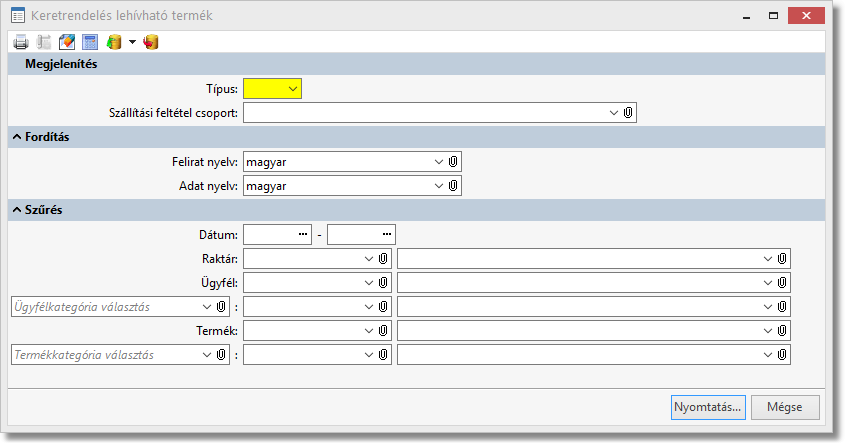This screenshot has width=845, height=445.
Task: Click the printer icon in the toolbar
Action: tap(21, 42)
